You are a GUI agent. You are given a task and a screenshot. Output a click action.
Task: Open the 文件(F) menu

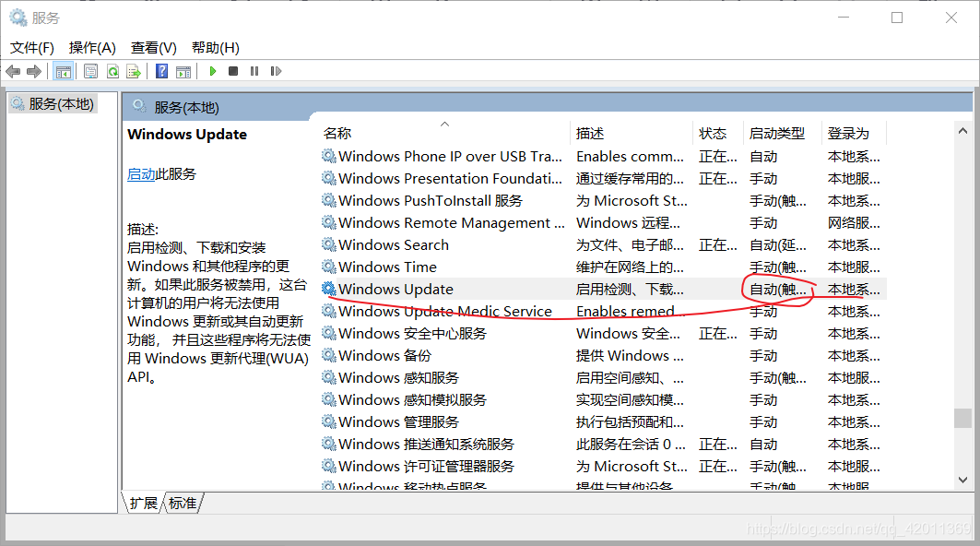click(x=32, y=48)
